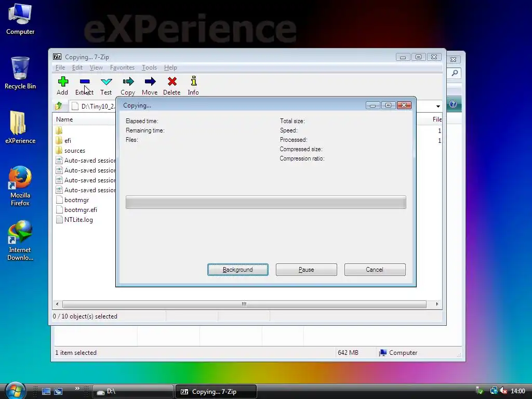This screenshot has width=532, height=399.
Task: Minimize the Copying dialog
Action: pyautogui.click(x=373, y=105)
